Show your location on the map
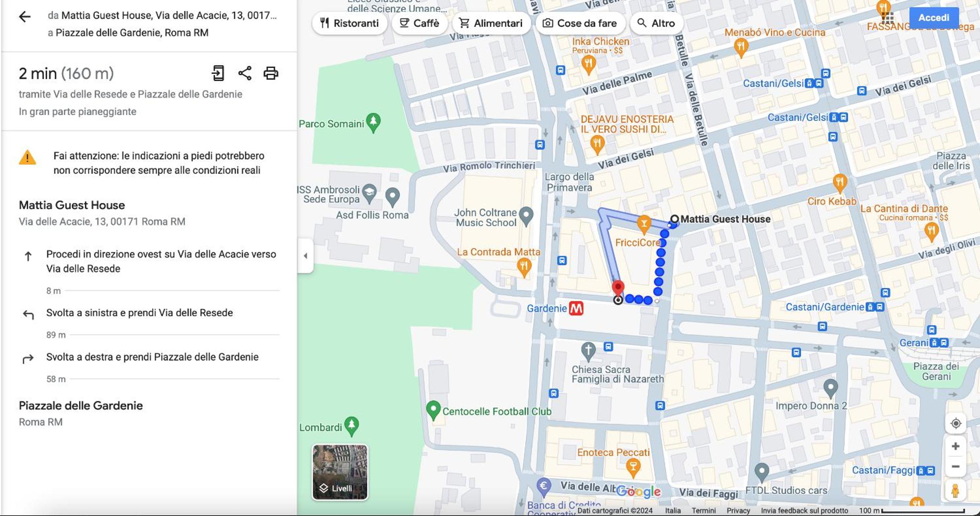Viewport: 980px width, 516px height. pyautogui.click(x=956, y=424)
